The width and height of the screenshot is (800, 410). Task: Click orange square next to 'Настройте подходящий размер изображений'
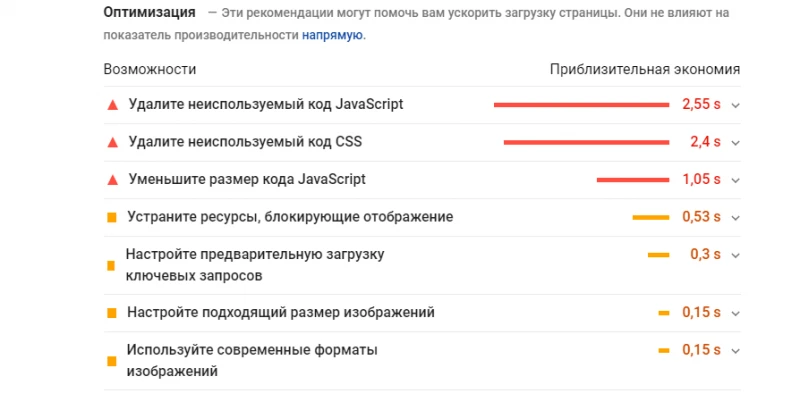pos(112,313)
